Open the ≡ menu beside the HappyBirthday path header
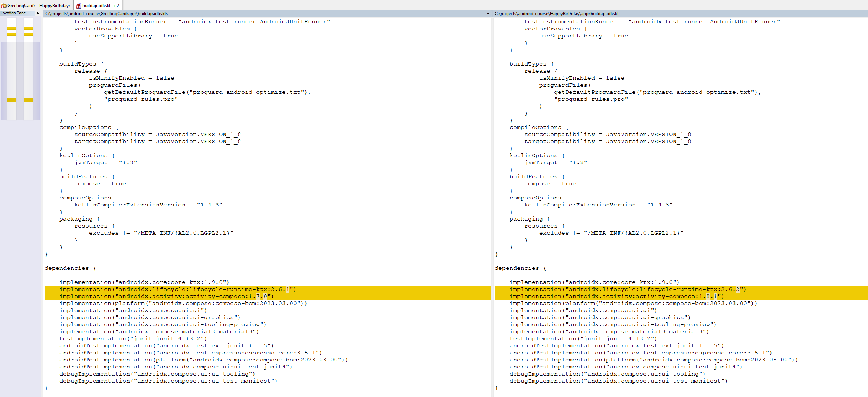 pyautogui.click(x=488, y=13)
